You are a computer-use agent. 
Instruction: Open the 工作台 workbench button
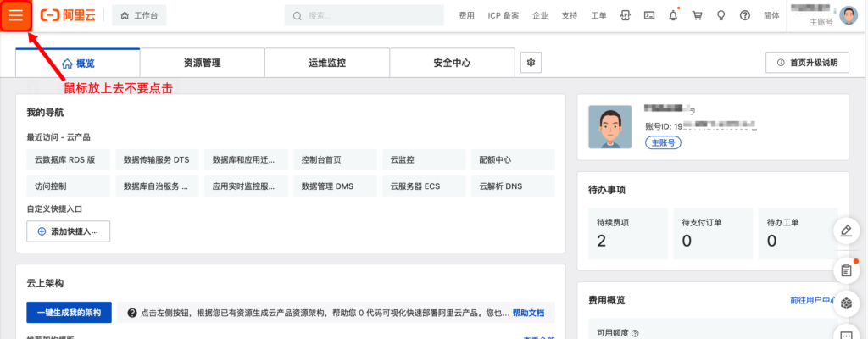click(139, 15)
